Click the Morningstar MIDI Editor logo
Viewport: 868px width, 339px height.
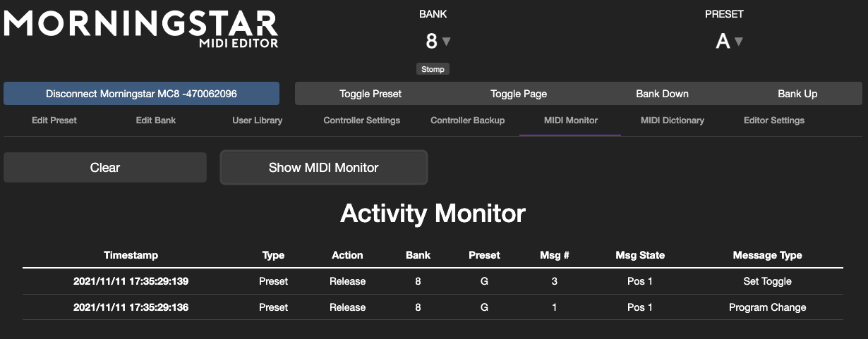(141, 28)
